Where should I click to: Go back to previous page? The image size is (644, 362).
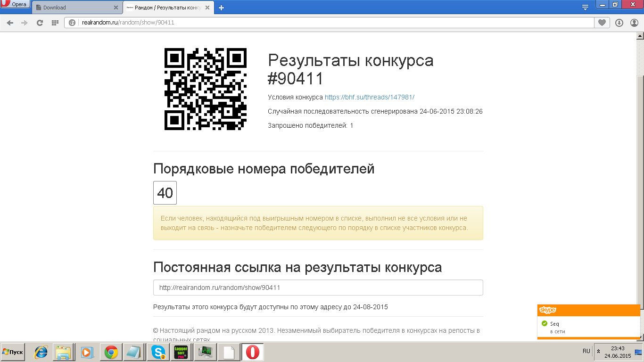coord(10,23)
